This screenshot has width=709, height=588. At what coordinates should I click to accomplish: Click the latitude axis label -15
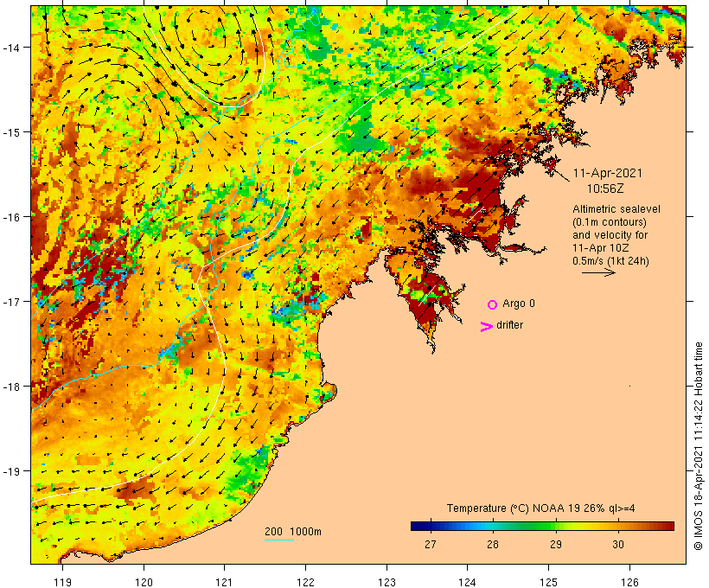coord(11,132)
